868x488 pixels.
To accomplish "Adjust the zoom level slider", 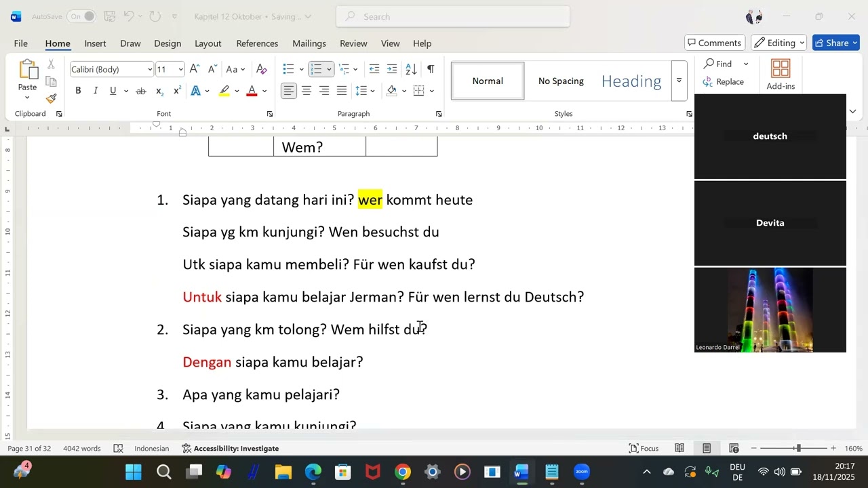I will tap(798, 448).
